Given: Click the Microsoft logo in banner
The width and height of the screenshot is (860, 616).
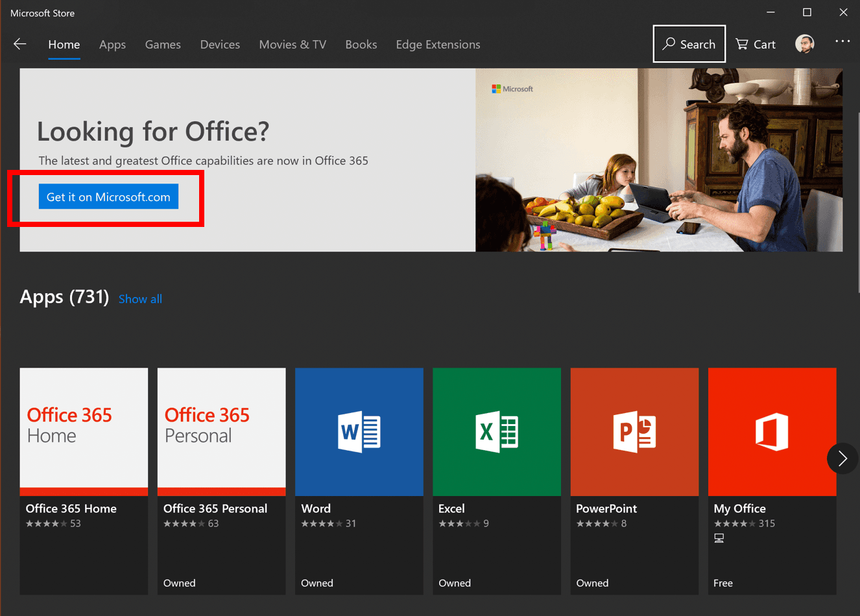Looking at the screenshot, I should coord(512,89).
